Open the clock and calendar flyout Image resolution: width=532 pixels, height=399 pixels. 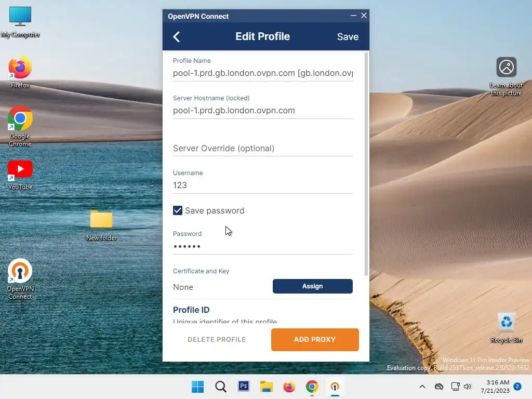pos(495,387)
